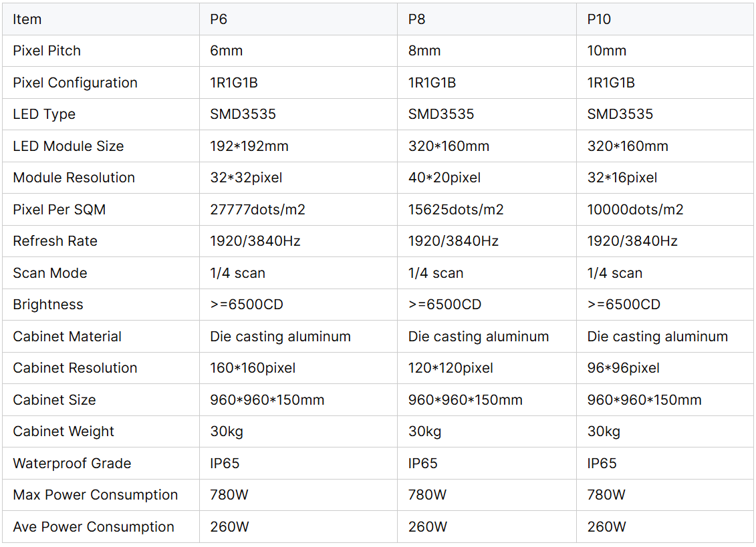Select the Scan Mode row label
756x547 pixels.
click(50, 272)
